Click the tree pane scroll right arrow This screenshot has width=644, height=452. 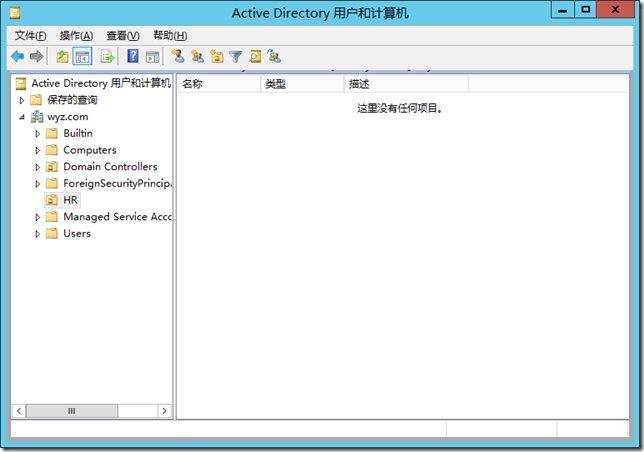(164, 411)
